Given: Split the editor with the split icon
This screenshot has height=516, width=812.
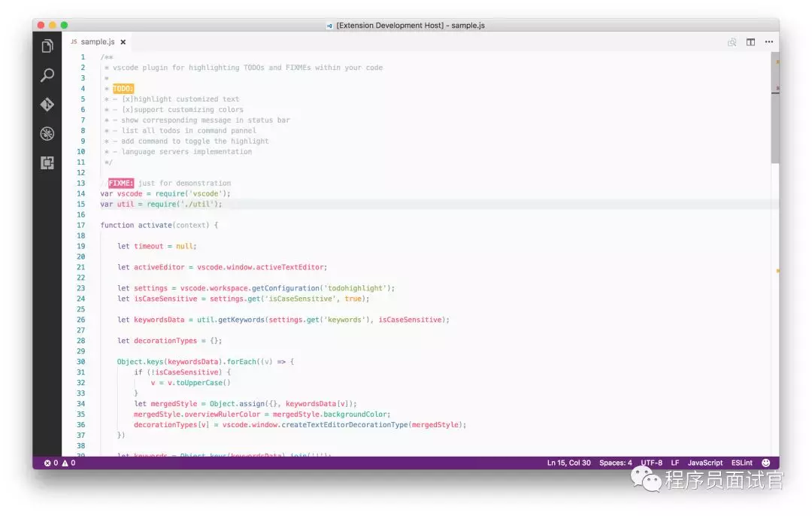Looking at the screenshot, I should pos(750,42).
